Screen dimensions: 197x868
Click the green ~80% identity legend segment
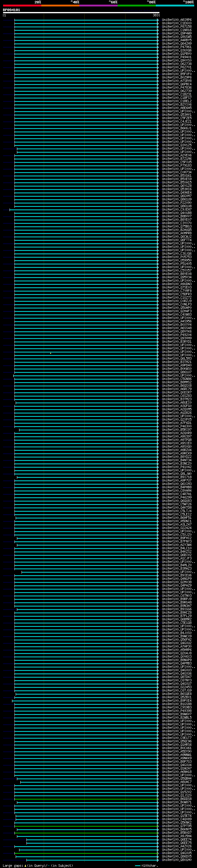137,6
